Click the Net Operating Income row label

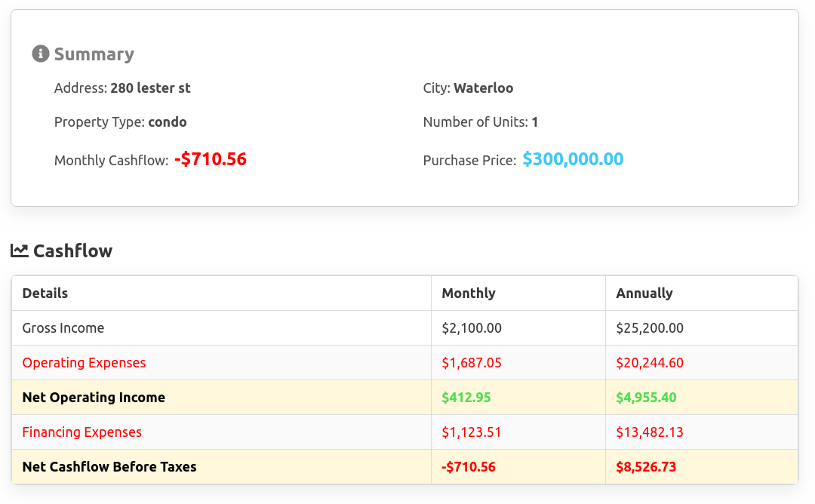click(x=94, y=398)
